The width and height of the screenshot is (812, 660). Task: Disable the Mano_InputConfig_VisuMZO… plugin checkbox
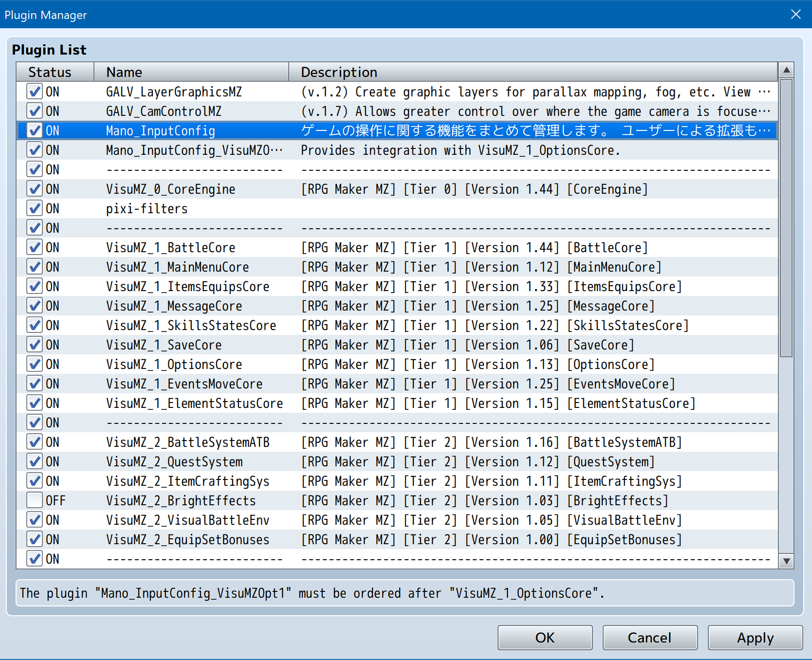pos(35,150)
